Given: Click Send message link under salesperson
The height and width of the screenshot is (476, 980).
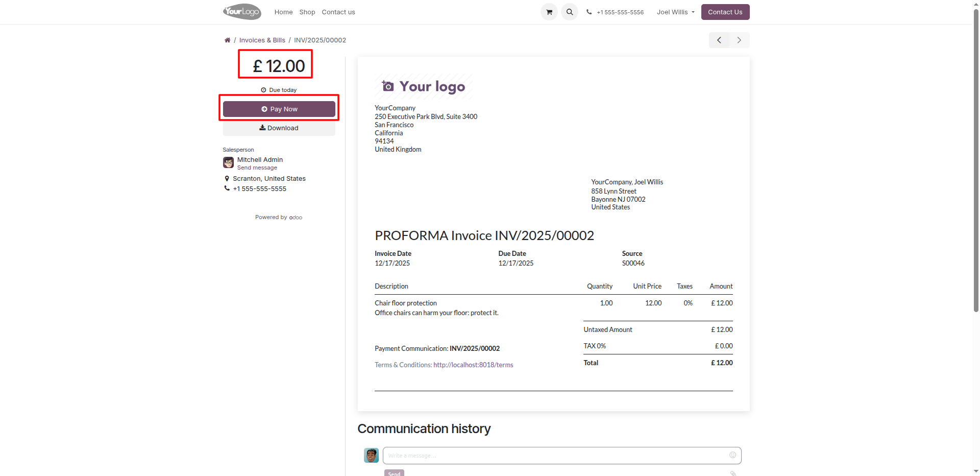Looking at the screenshot, I should (257, 168).
